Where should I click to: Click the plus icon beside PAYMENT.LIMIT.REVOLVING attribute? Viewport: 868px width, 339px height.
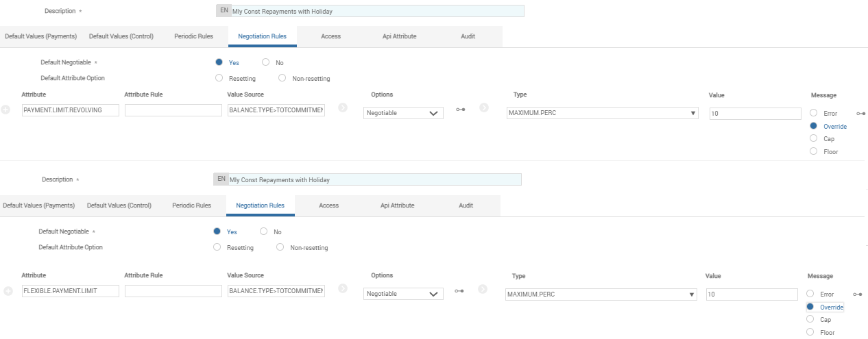[6, 110]
